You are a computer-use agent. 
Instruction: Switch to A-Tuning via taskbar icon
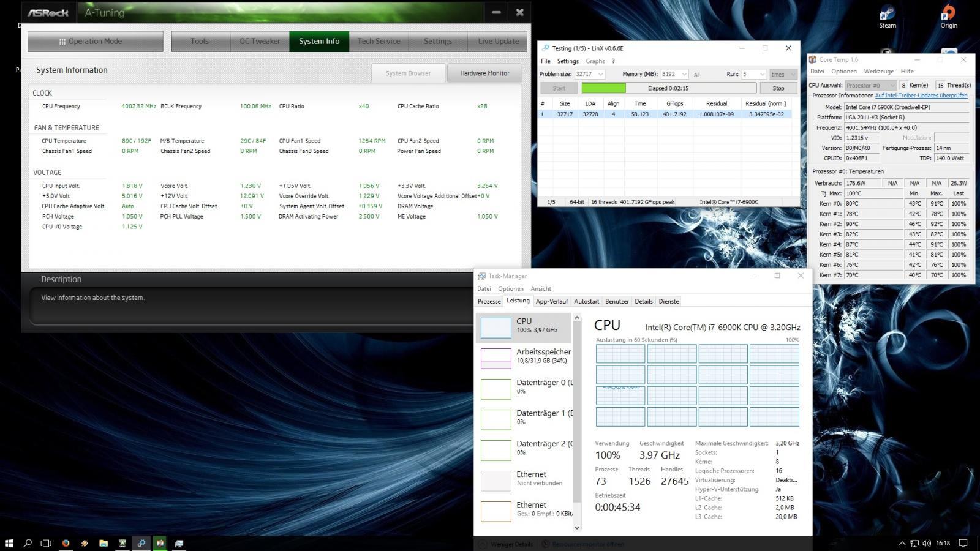click(x=123, y=543)
